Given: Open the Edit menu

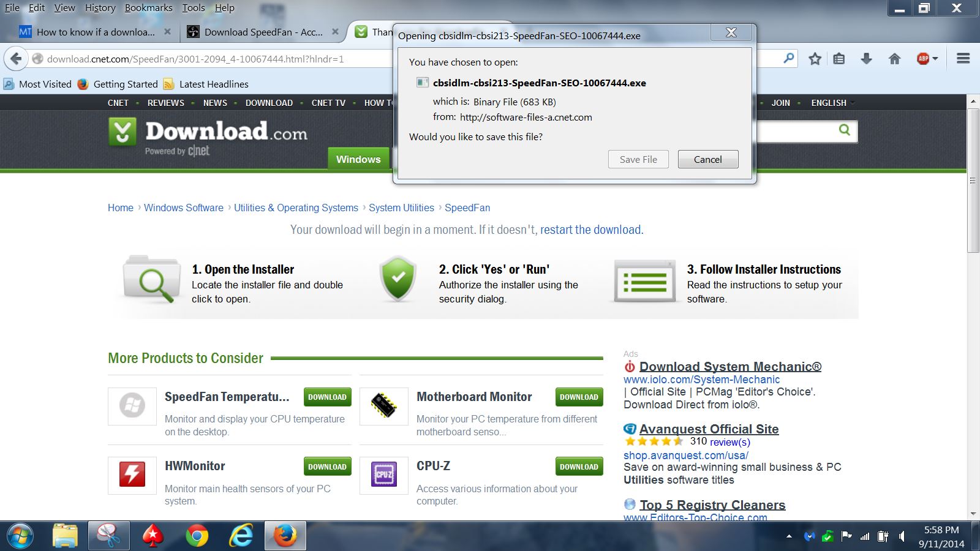Looking at the screenshot, I should click(x=37, y=8).
